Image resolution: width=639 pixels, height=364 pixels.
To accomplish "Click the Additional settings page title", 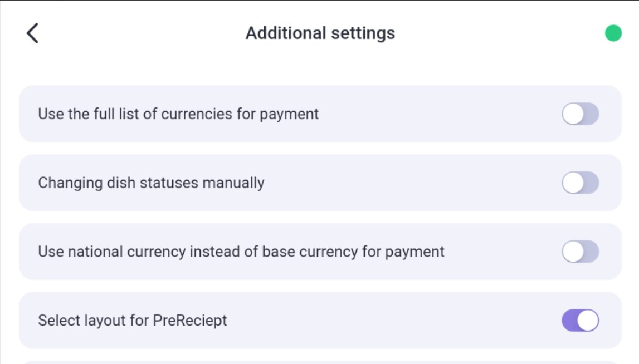I will [320, 33].
